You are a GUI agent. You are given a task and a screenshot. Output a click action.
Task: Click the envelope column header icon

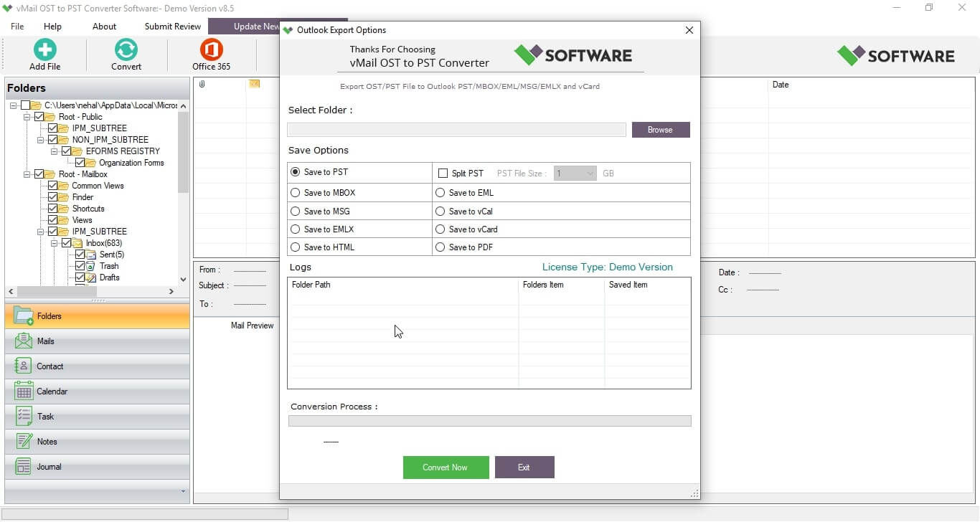pos(254,85)
